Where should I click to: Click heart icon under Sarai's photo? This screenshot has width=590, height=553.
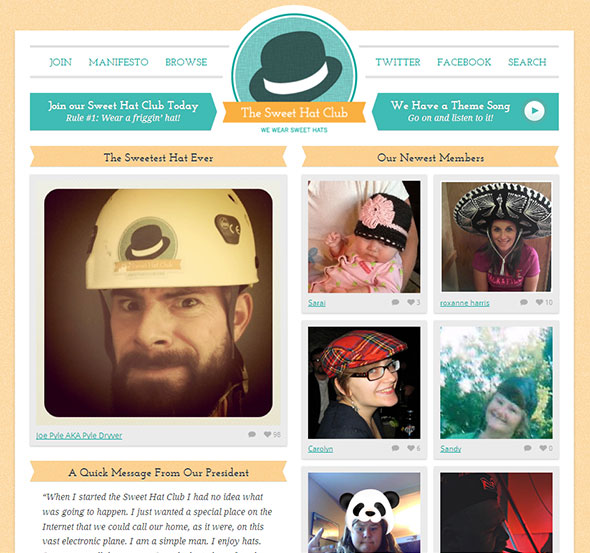411,302
